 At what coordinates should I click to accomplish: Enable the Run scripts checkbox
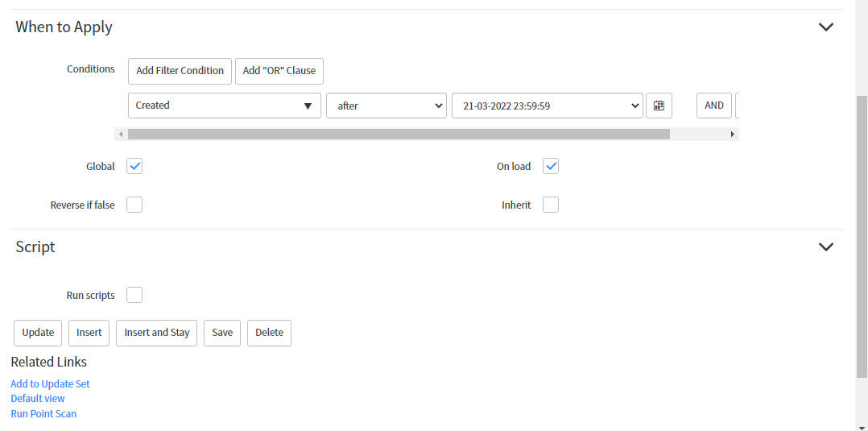click(x=134, y=295)
